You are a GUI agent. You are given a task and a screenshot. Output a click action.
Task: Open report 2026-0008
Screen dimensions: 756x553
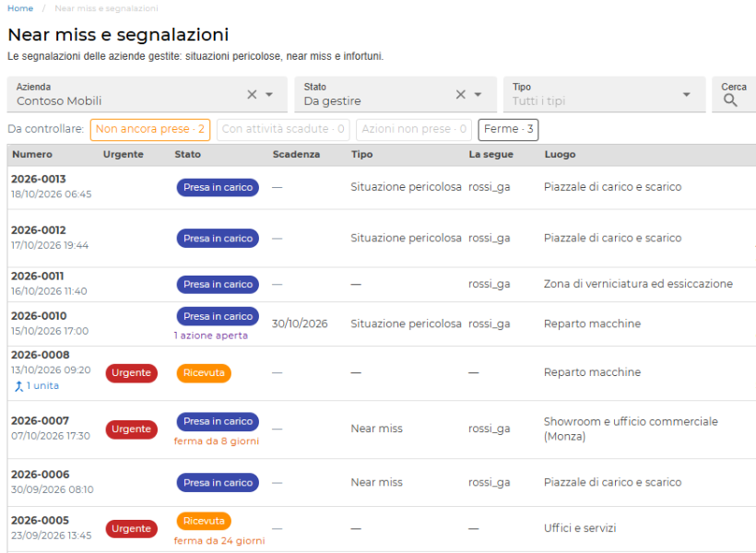[x=41, y=355]
